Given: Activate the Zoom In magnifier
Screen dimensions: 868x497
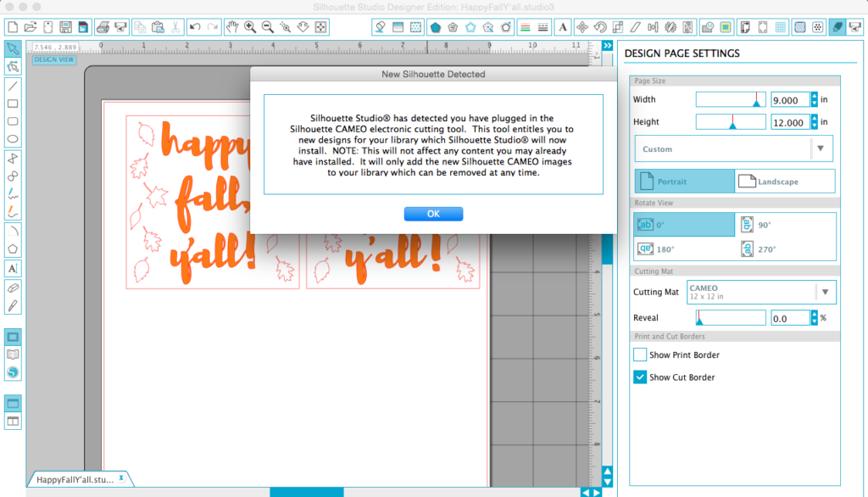Looking at the screenshot, I should coord(250,26).
